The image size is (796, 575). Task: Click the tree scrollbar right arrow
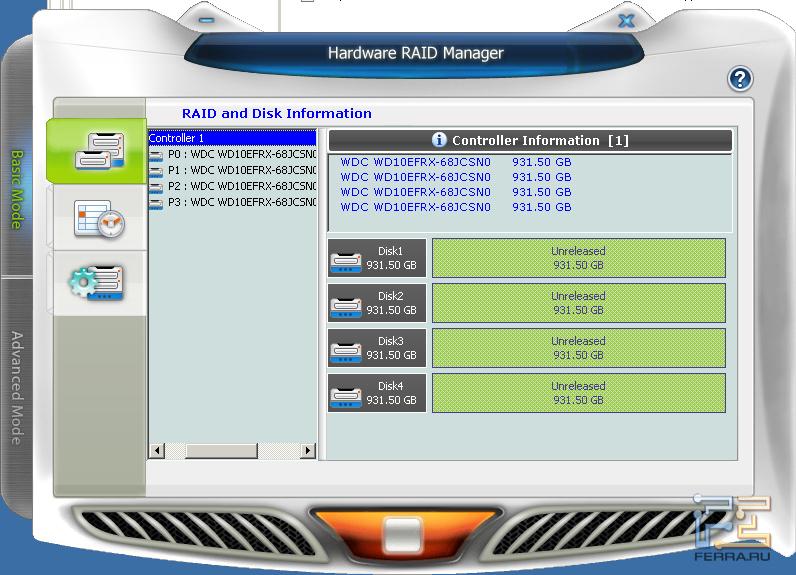point(308,450)
